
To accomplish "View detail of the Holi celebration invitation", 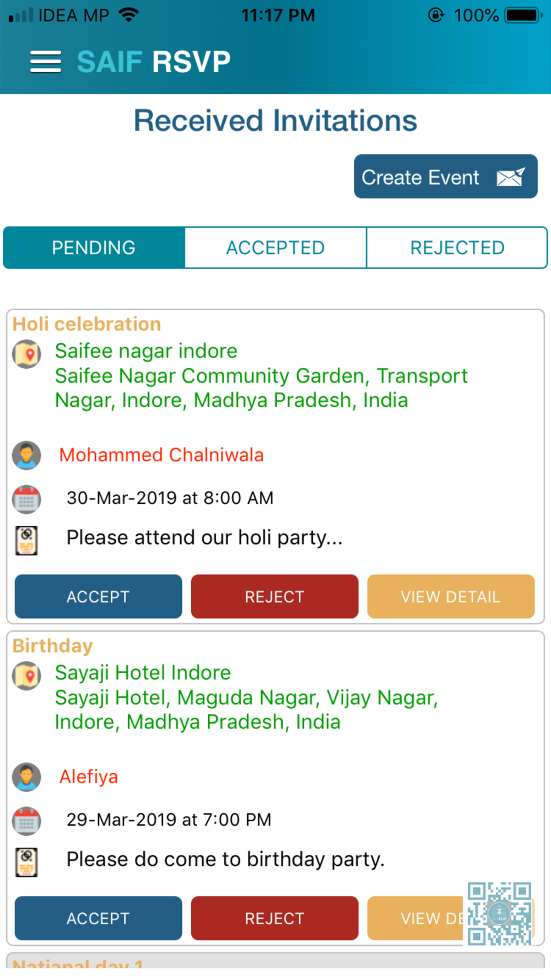I will click(451, 596).
